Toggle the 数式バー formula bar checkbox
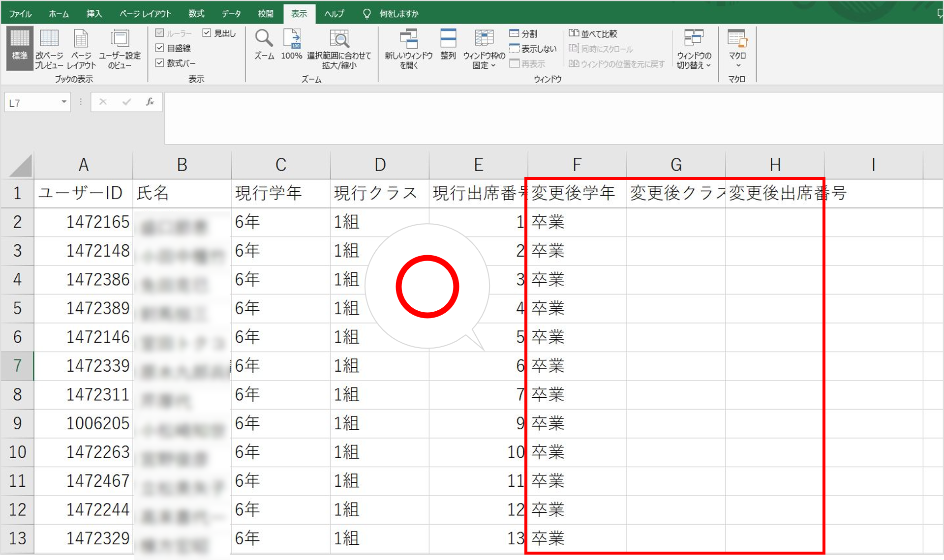The width and height of the screenshot is (944, 560). tap(159, 63)
